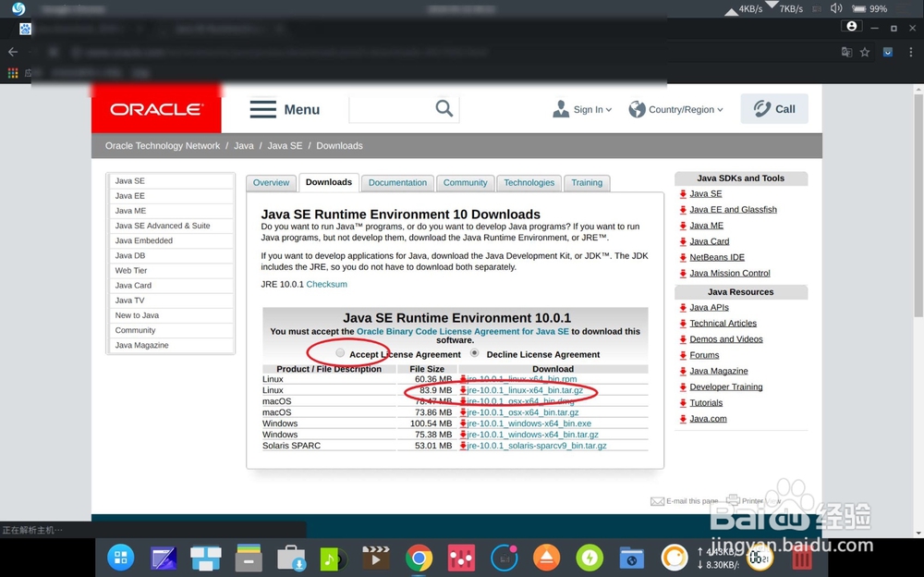
Task: Click the Call phone button
Action: pos(773,108)
